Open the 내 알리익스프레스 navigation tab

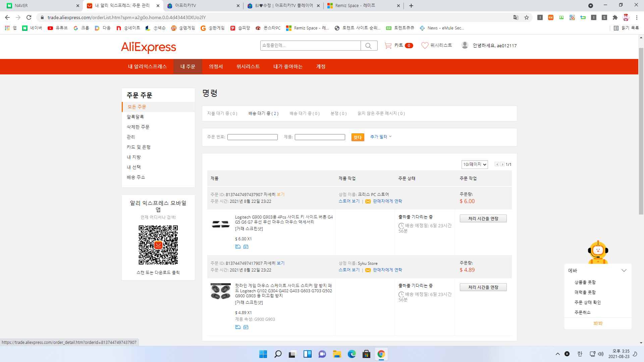[x=147, y=67]
